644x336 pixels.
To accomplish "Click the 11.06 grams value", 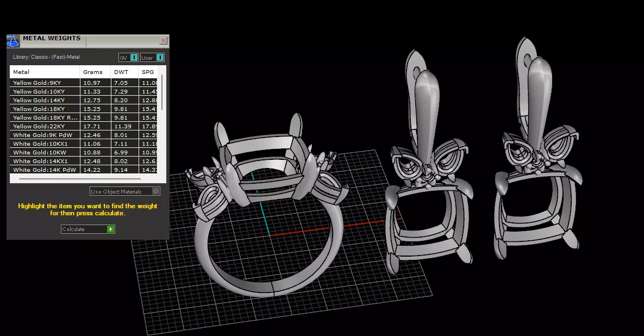I will (92, 144).
